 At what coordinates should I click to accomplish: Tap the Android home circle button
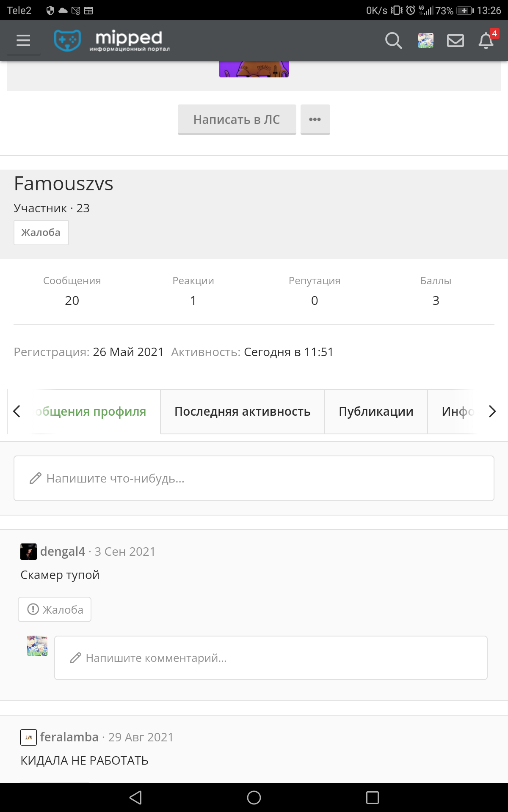254,798
